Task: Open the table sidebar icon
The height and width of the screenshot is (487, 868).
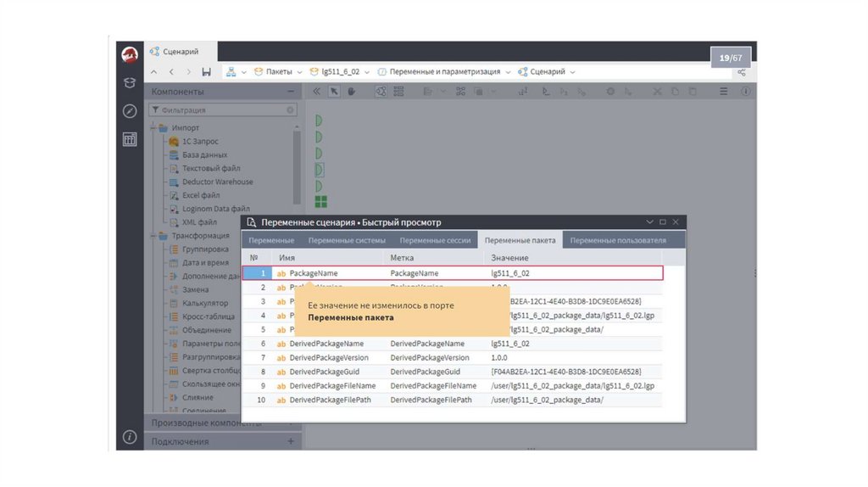Action: click(130, 139)
